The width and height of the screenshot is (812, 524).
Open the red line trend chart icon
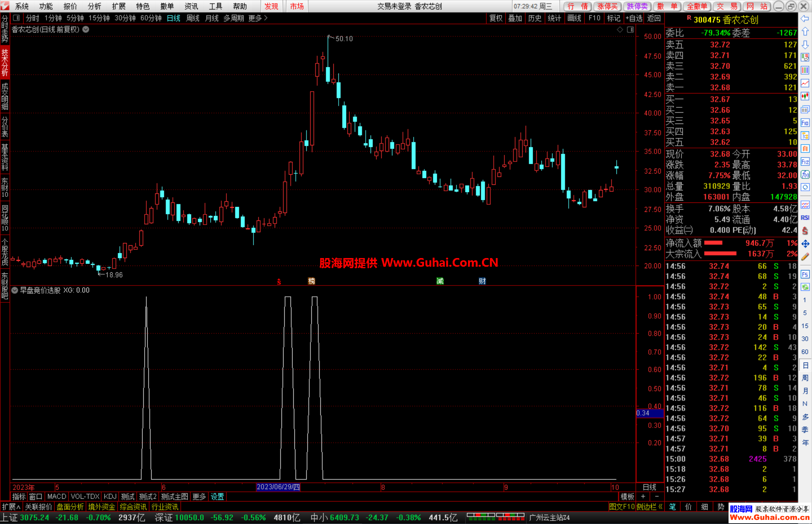[x=805, y=83]
